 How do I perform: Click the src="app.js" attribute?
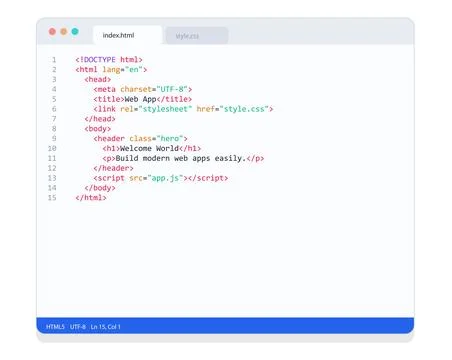tap(156, 178)
